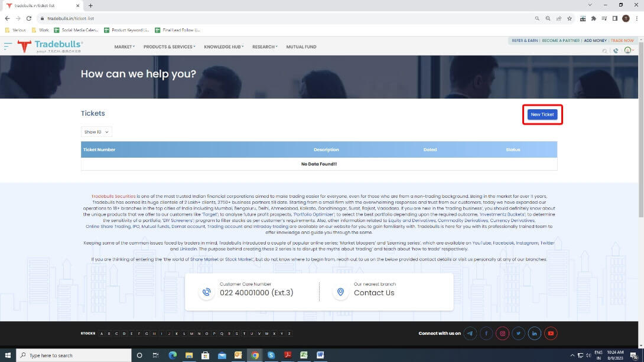The image size is (644, 362).
Task: Open the Knowledge Hub menu
Action: [x=223, y=47]
